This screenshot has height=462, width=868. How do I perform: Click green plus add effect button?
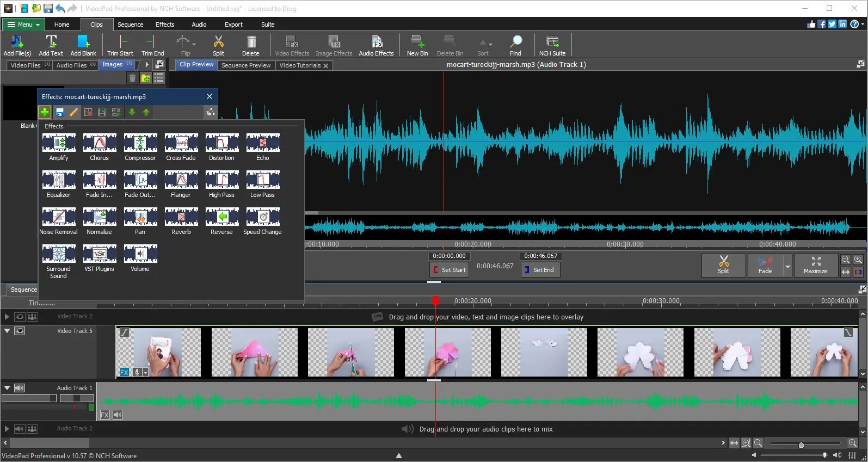[45, 112]
